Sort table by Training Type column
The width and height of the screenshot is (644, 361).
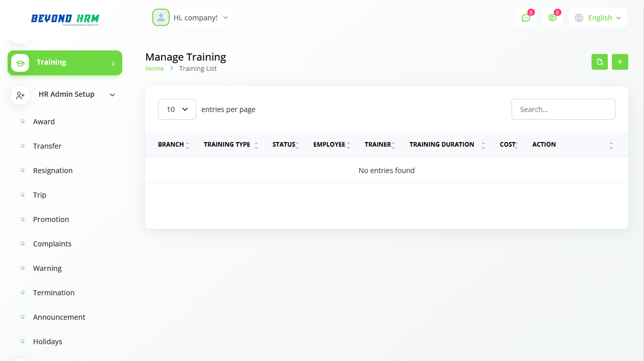[x=227, y=145]
